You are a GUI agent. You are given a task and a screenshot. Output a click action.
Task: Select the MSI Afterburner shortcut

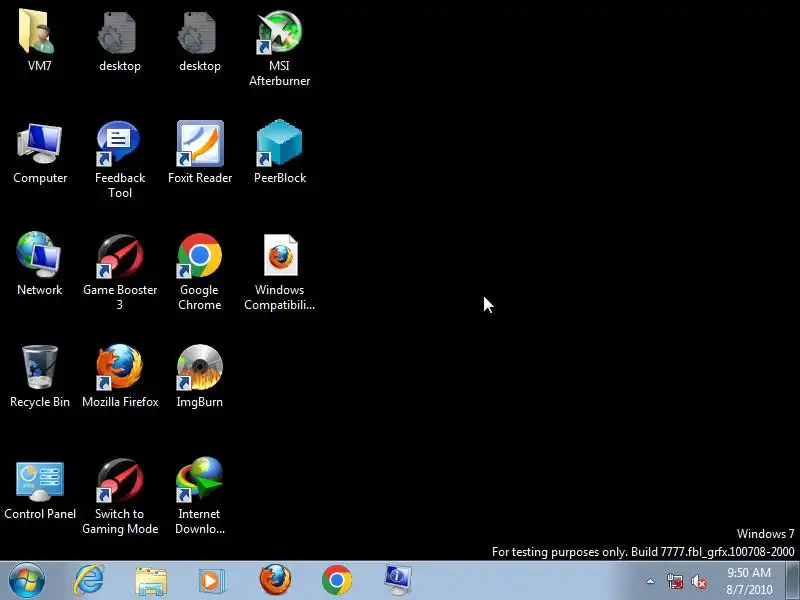280,34
